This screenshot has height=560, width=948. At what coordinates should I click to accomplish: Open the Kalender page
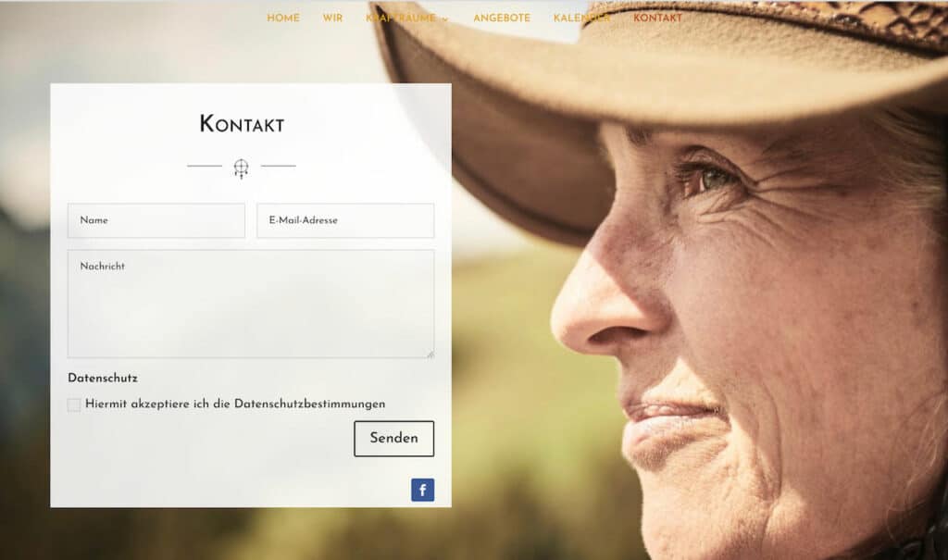[581, 19]
